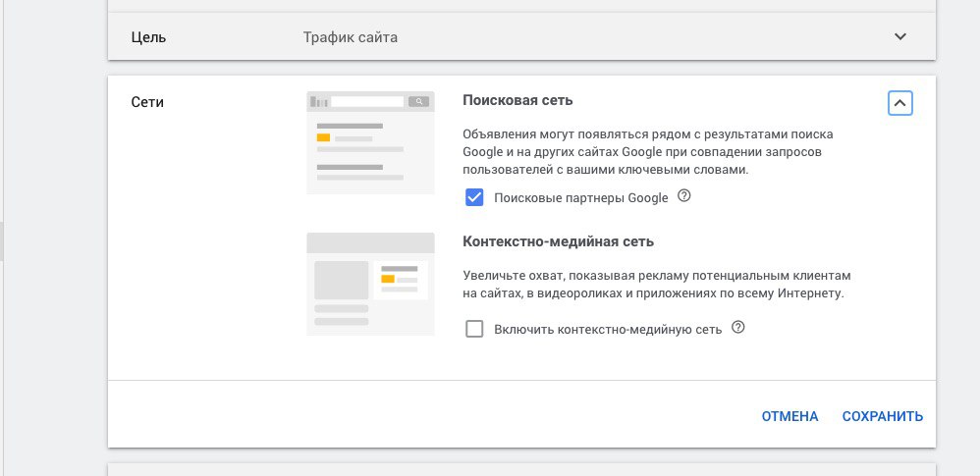Open help icon beside Включить контекстно-медийную сеть
The height and width of the screenshot is (476, 980).
point(738,328)
